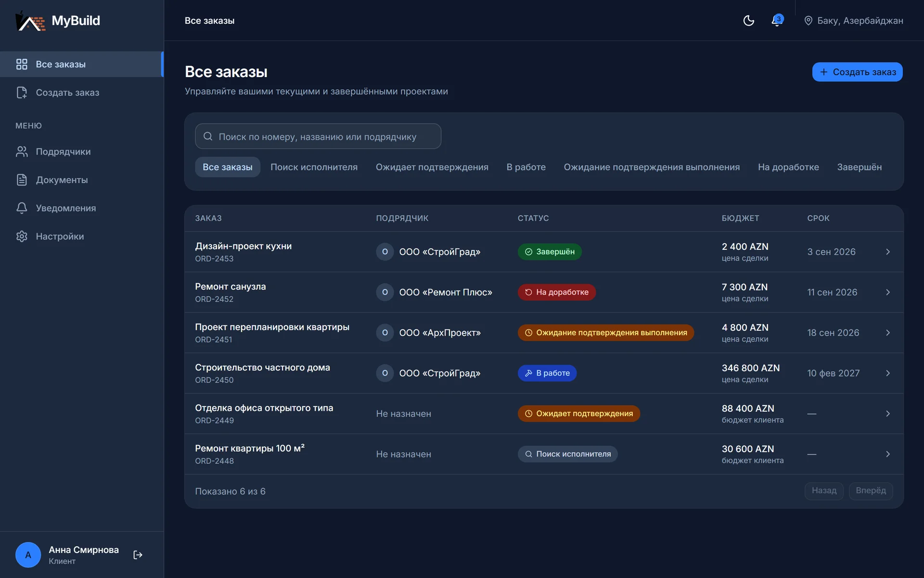Click the order search input field
This screenshot has width=924, height=578.
click(x=318, y=136)
